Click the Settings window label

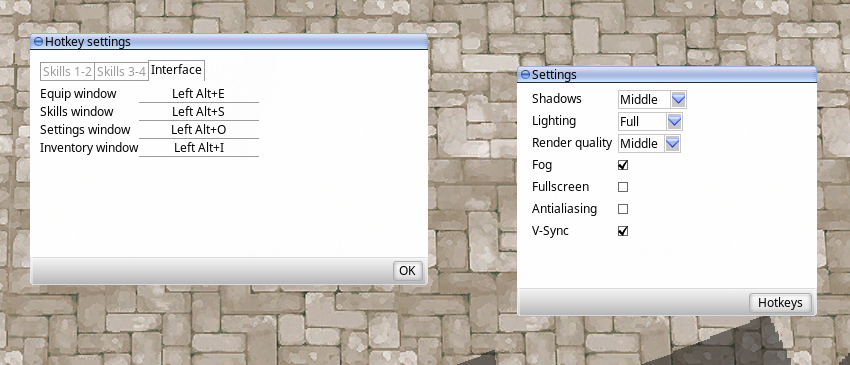tap(85, 130)
